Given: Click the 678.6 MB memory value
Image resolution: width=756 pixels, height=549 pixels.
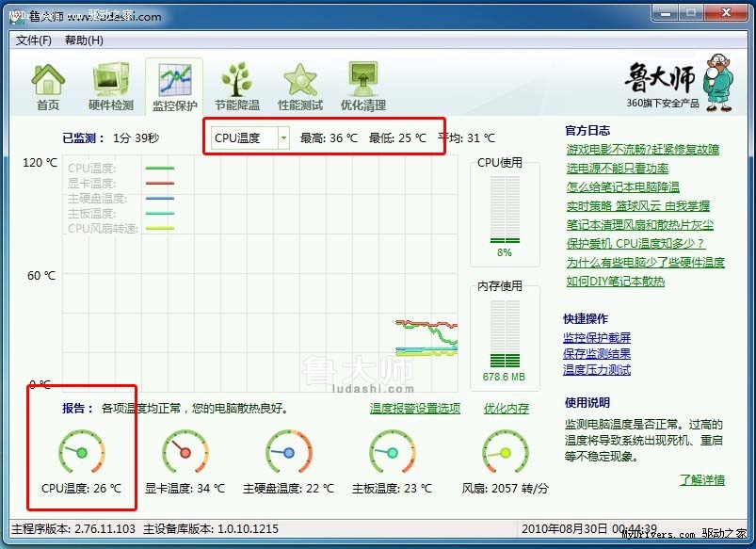Looking at the screenshot, I should click(505, 377).
